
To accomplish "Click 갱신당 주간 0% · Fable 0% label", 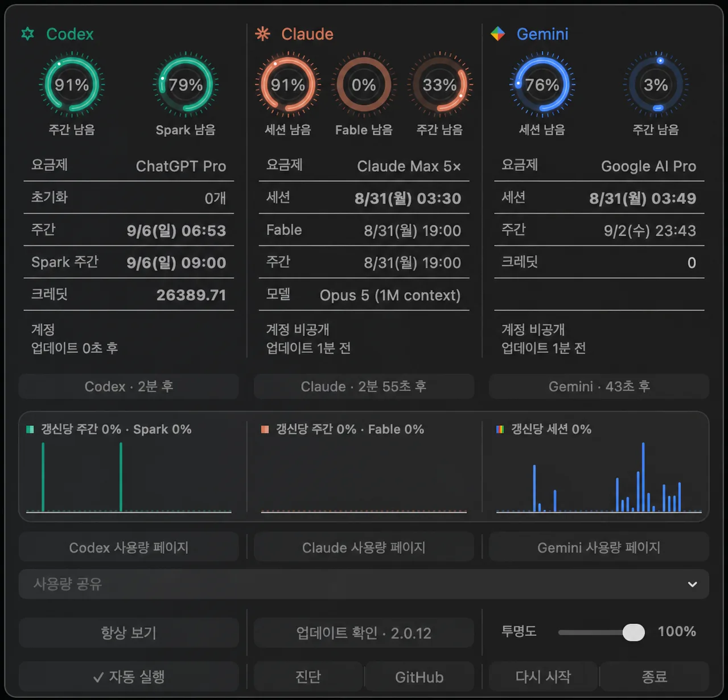I will [x=350, y=429].
